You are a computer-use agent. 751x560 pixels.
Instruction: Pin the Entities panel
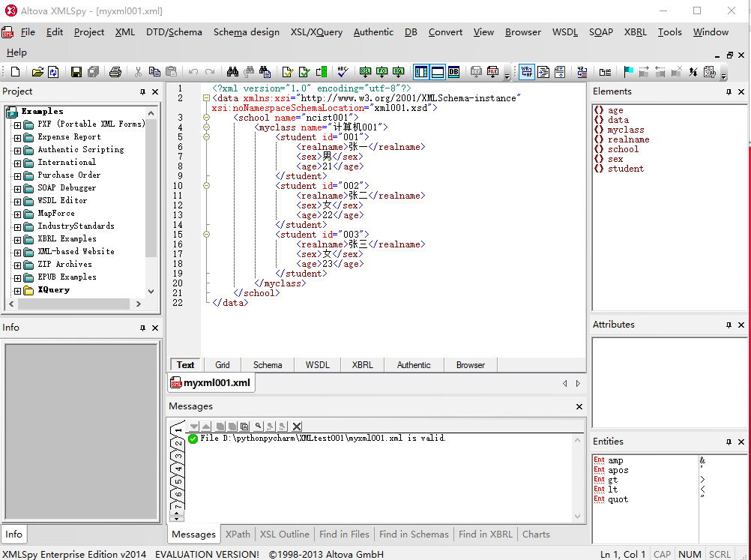point(729,442)
